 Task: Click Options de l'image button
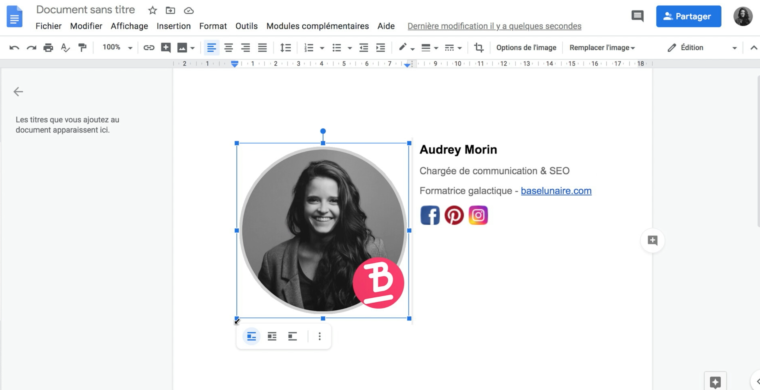526,47
